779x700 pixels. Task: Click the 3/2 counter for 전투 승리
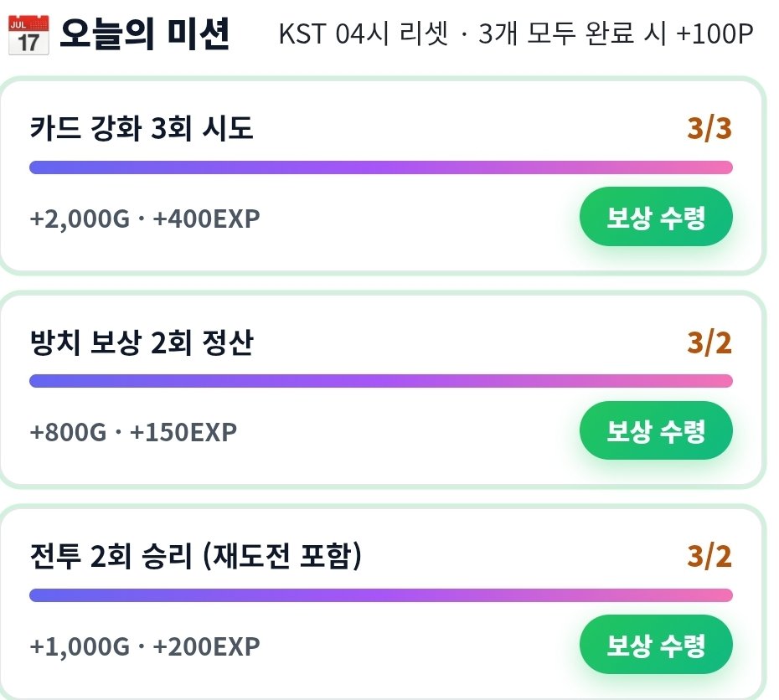pos(709,556)
